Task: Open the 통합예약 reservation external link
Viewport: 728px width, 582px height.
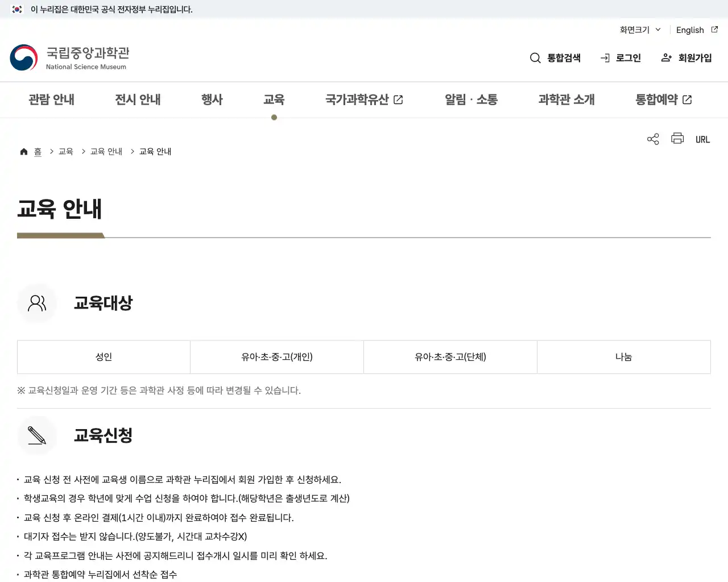Action: 663,99
